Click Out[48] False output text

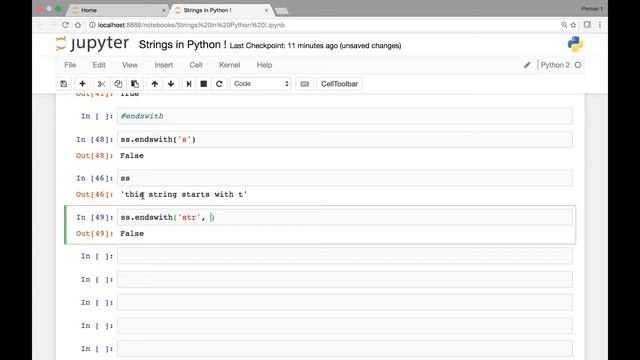(132, 156)
